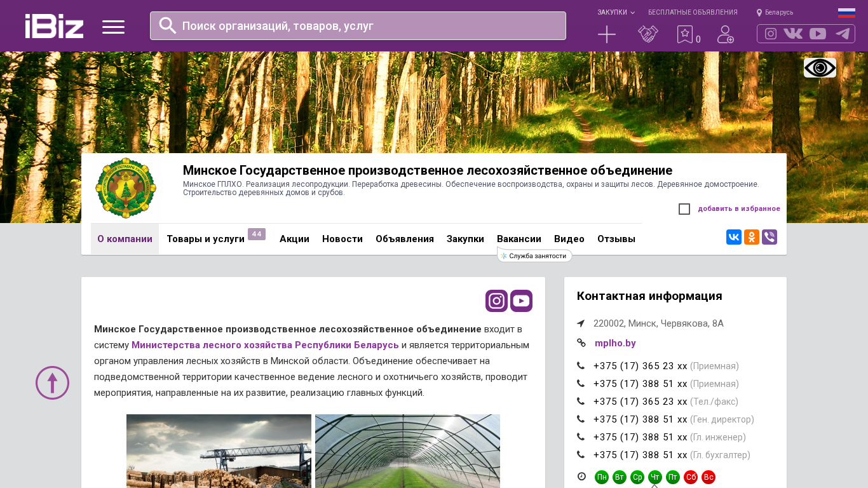Expand the ЗАКУПКИ dropdown in header
Screen dimensions: 868x488
(616, 12)
